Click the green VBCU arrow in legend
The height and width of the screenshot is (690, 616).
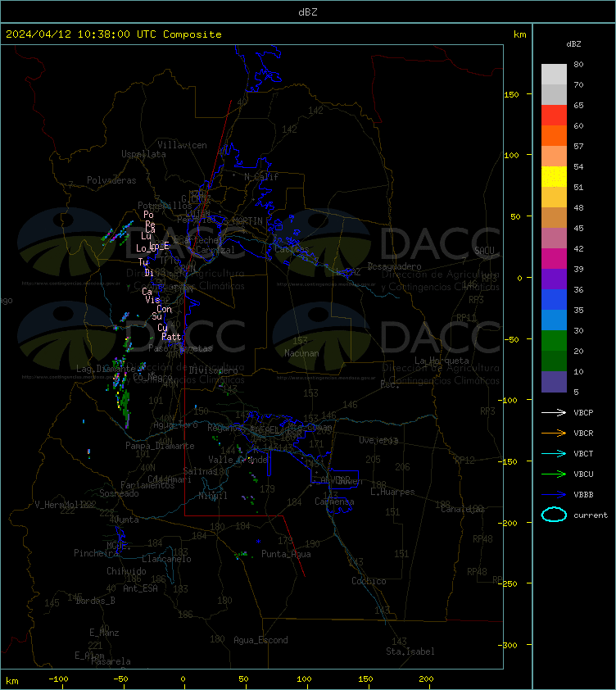(x=554, y=474)
